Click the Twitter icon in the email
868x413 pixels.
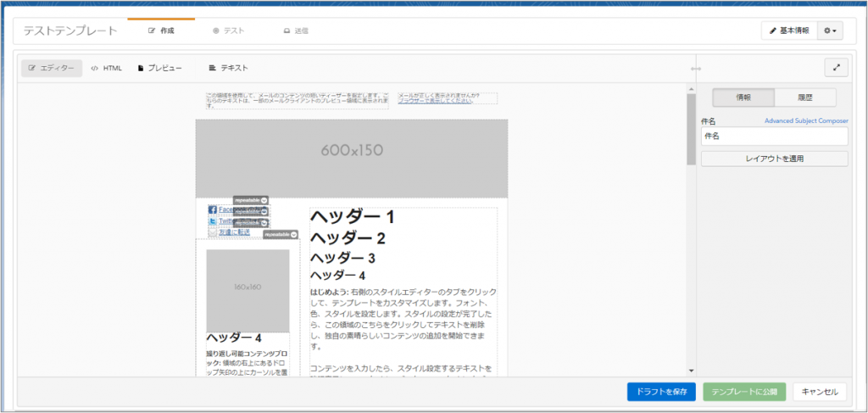[212, 220]
